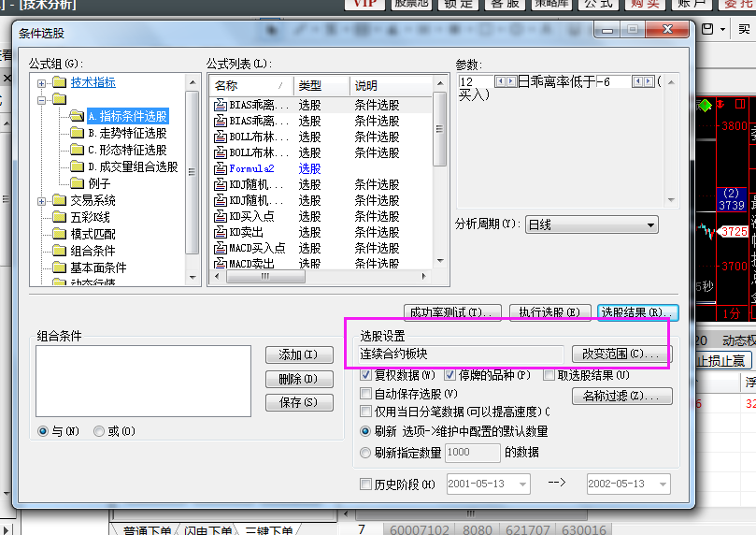This screenshot has width=756, height=535.
Task: Open the 2002-05-13 end date dropdown
Action: 663,484
